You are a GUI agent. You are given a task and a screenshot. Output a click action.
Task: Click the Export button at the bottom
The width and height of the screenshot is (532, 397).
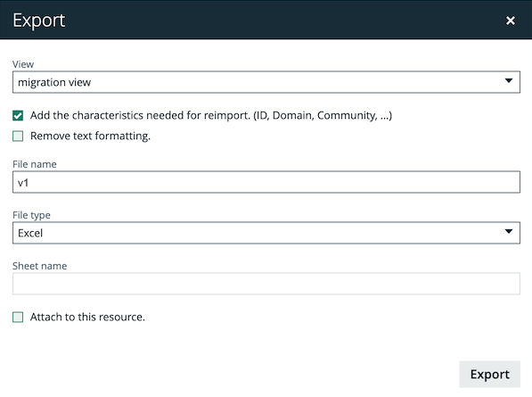pos(489,374)
